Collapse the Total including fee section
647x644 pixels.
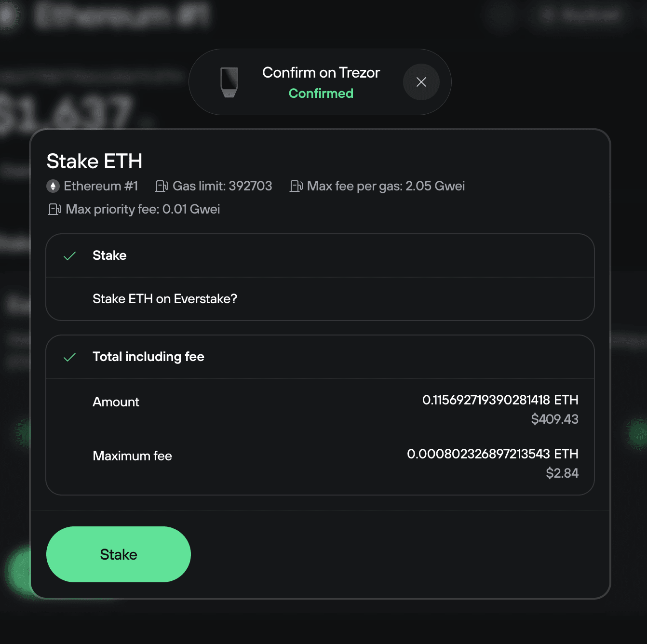point(148,357)
